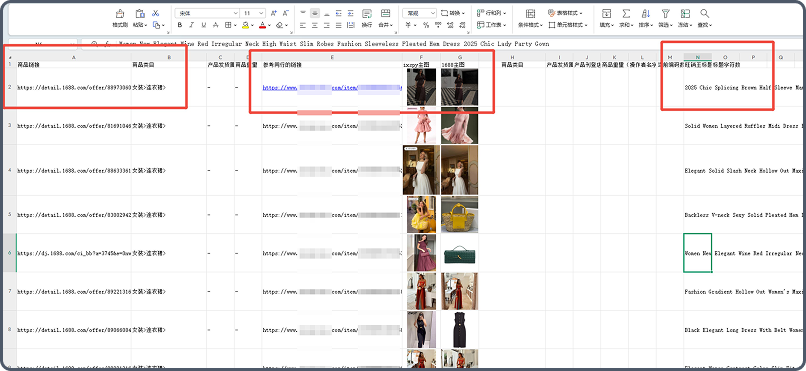806x371 pixels.
Task: Click the Freeze panes icon
Action: 685,14
